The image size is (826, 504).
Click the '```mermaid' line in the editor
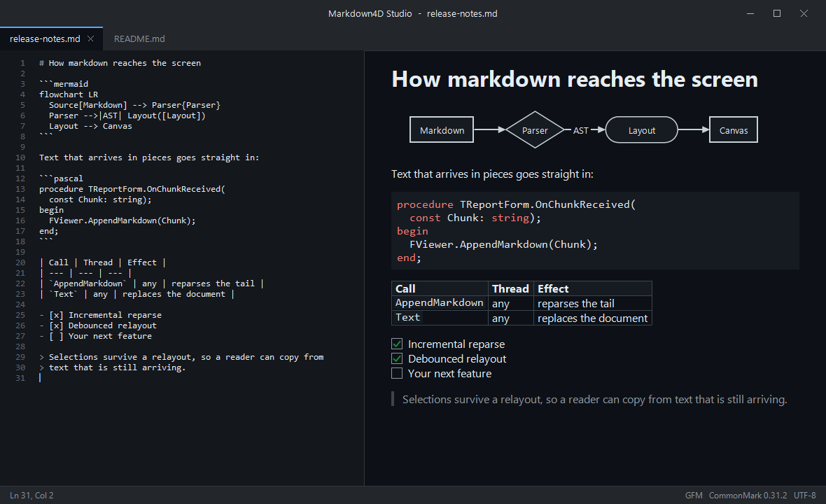pyautogui.click(x=64, y=84)
